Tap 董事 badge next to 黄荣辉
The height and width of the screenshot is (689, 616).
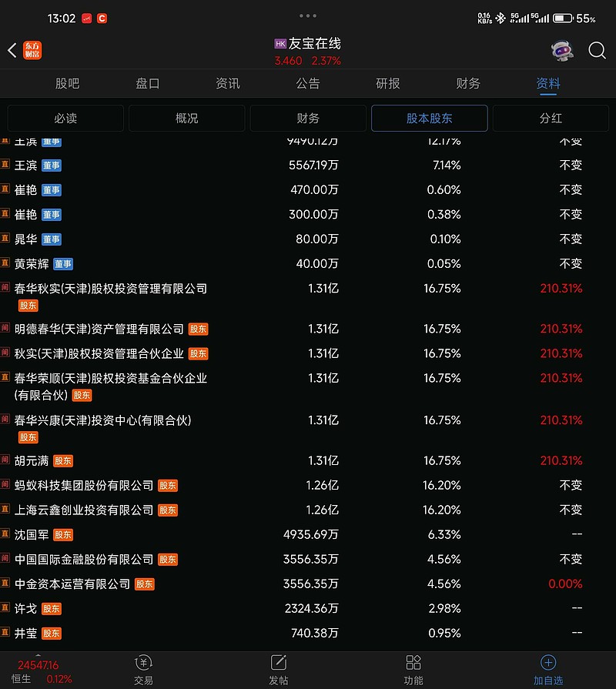click(63, 264)
